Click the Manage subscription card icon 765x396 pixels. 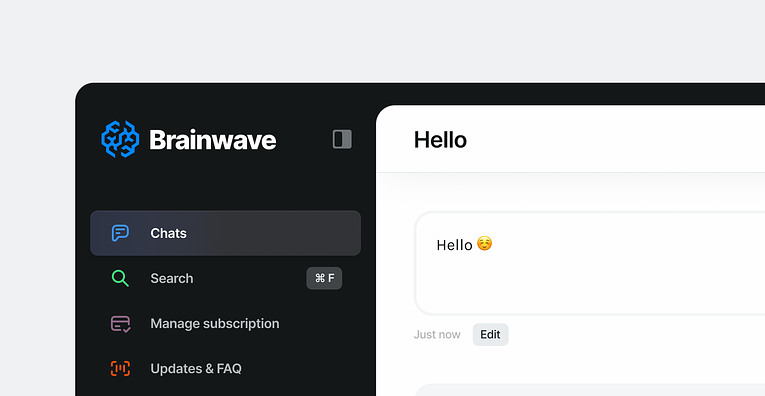pos(120,323)
